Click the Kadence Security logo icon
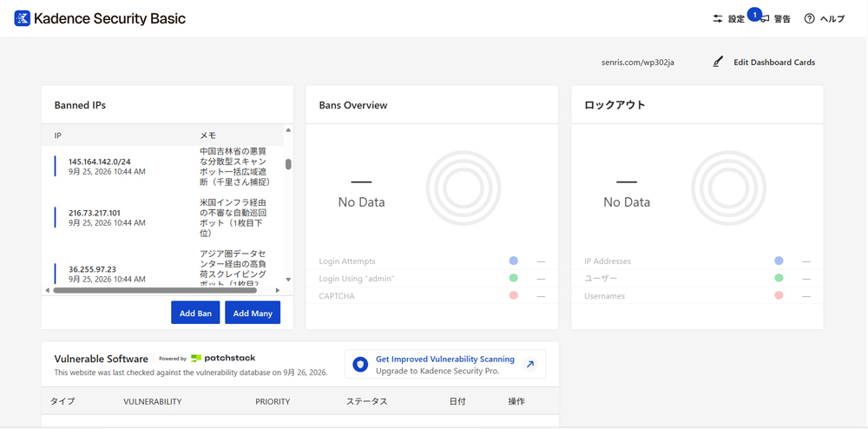This screenshot has height=429, width=868. point(23,18)
